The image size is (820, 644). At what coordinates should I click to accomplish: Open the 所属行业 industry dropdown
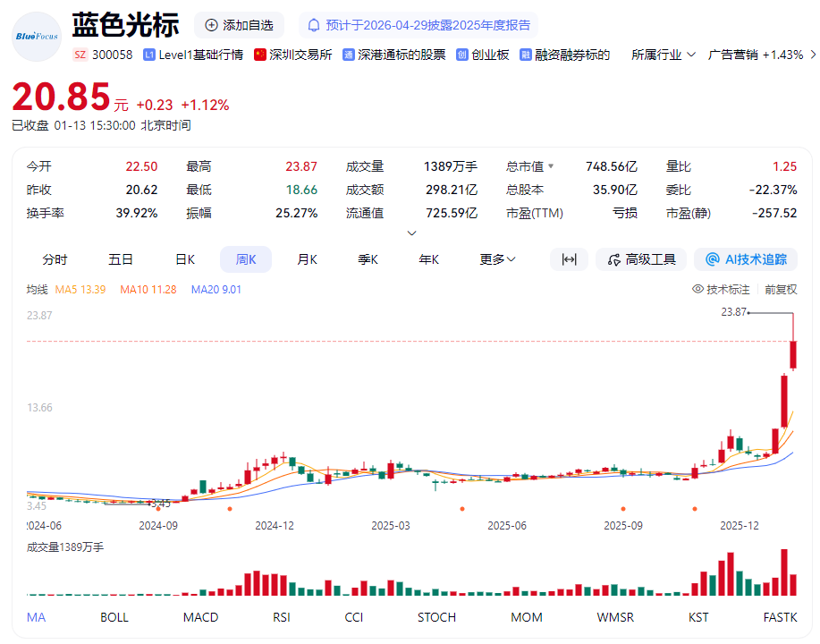(664, 54)
